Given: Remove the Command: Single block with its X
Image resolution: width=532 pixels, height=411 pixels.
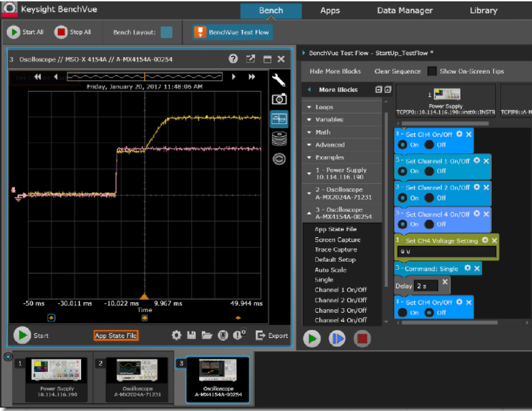Looking at the screenshot, I should [477, 269].
